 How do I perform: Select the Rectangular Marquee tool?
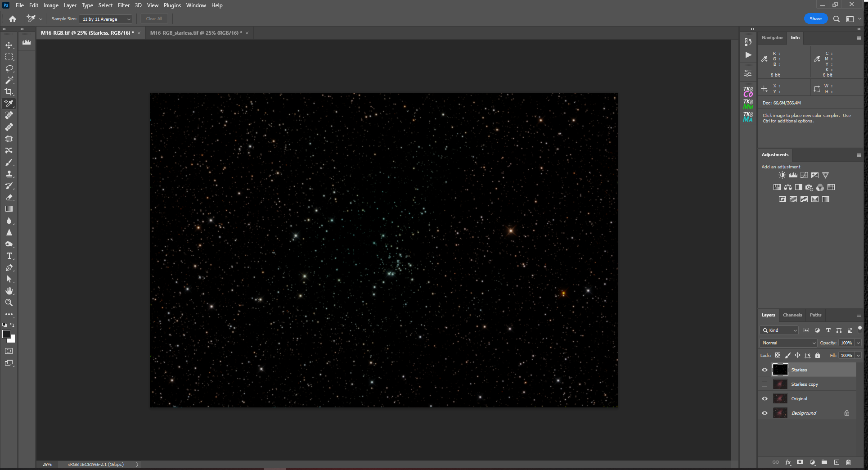pos(9,57)
